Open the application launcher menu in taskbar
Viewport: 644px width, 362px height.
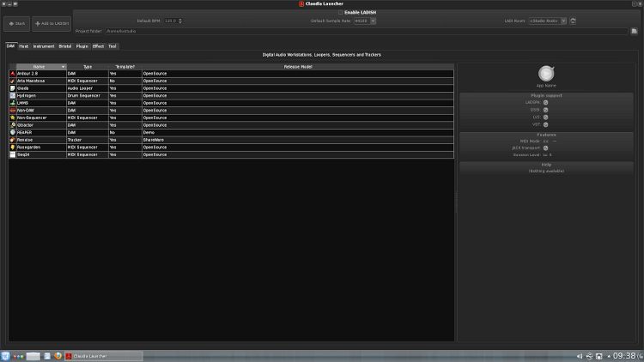tap(5, 356)
